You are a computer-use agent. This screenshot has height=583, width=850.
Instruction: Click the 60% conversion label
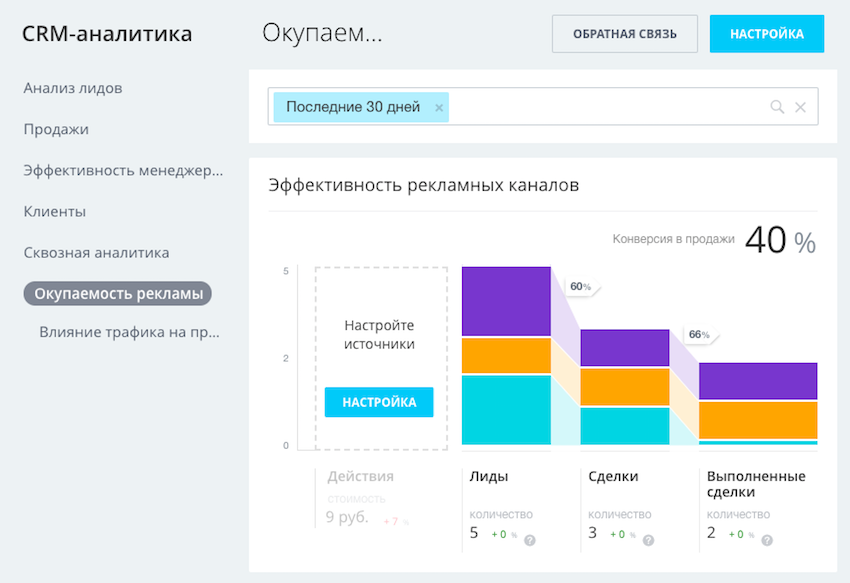tap(580, 287)
